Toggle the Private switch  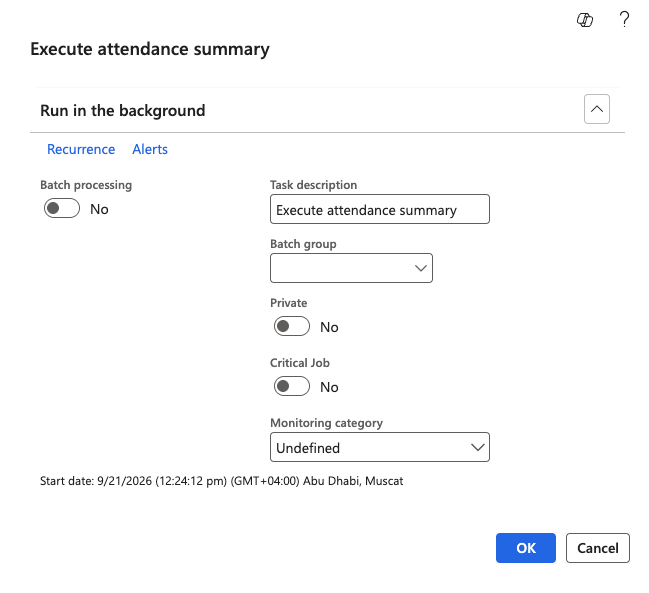pyautogui.click(x=291, y=327)
